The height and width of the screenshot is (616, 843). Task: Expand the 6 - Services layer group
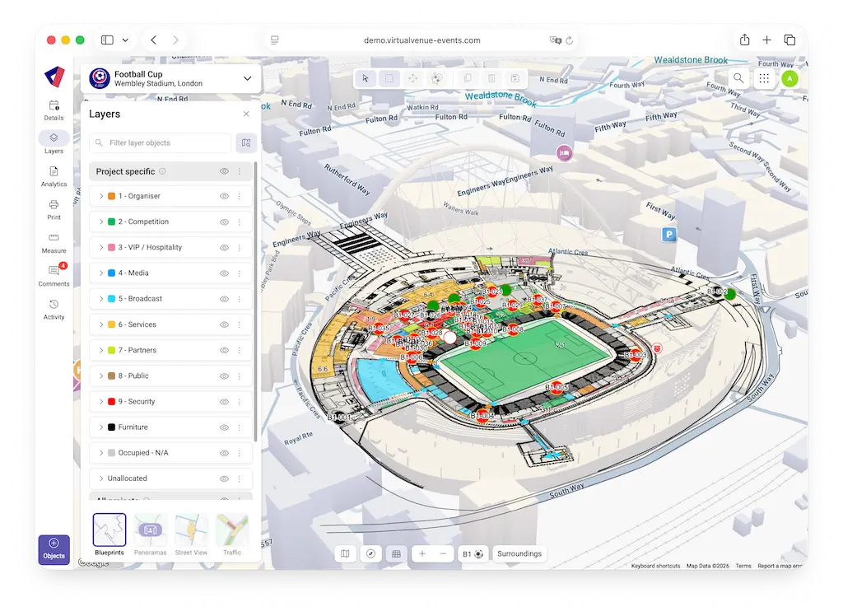[101, 324]
